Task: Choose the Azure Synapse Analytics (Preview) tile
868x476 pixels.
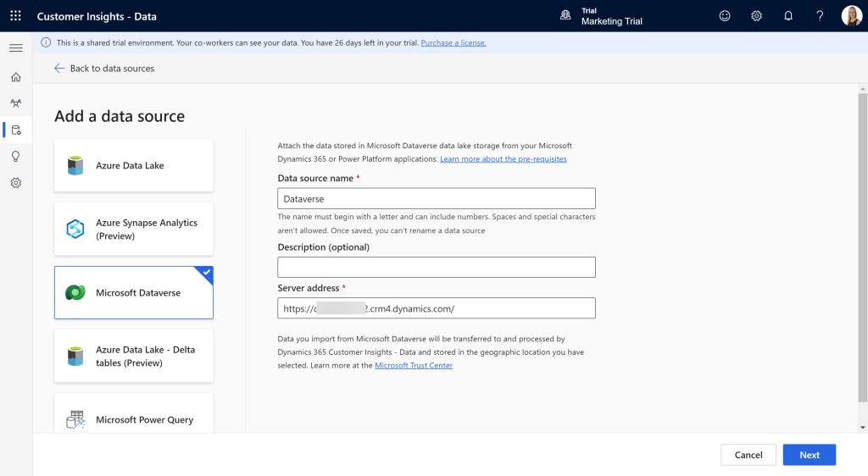Action: (x=134, y=230)
